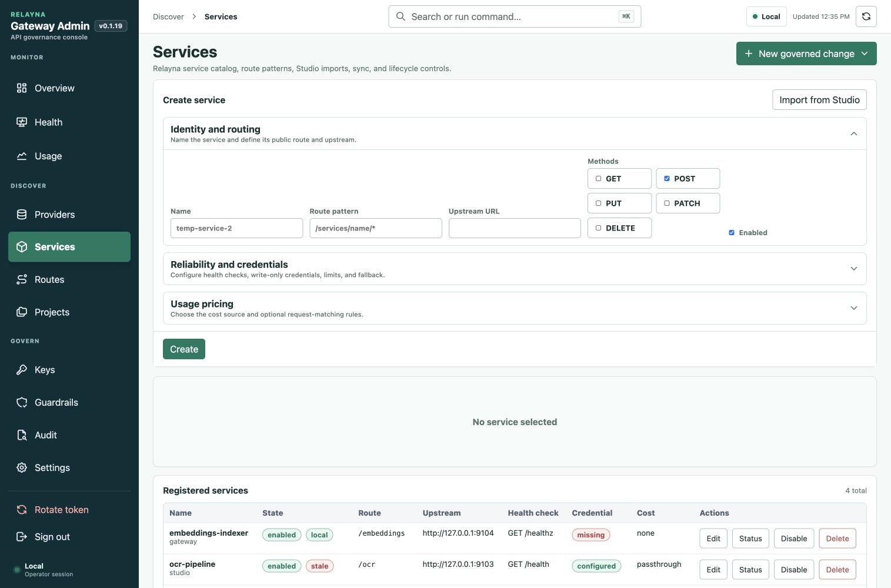Tick the GET method checkbox
Screen dimensions: 891x588
click(598, 179)
